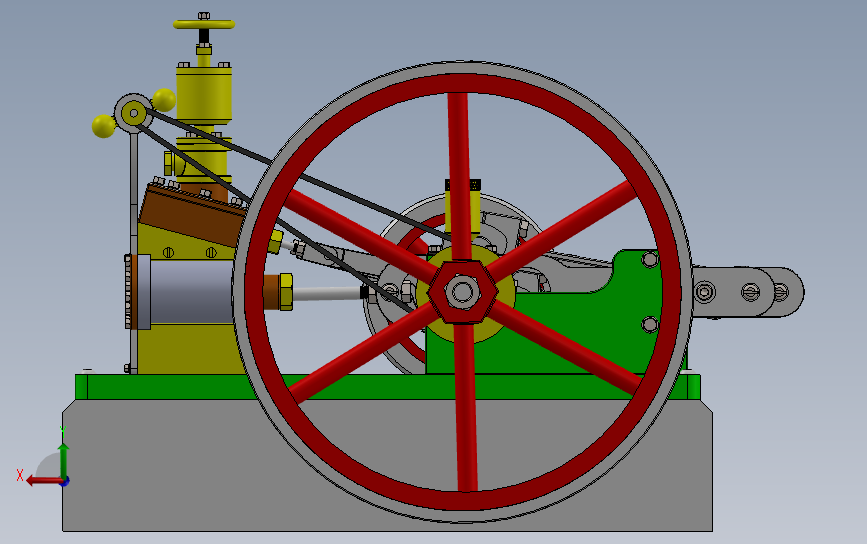Click the yellow handwheel atop the valve
This screenshot has height=544, width=867.
coord(204,24)
